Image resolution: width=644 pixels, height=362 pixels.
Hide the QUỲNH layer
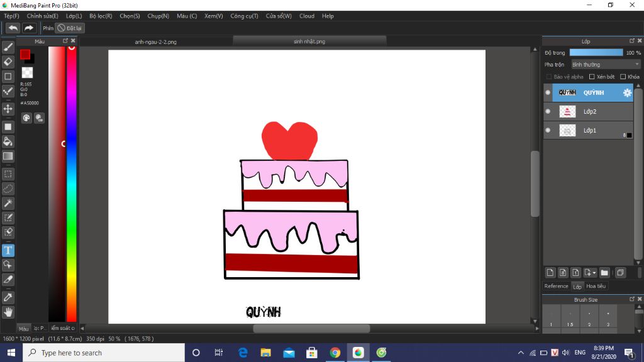548,93
